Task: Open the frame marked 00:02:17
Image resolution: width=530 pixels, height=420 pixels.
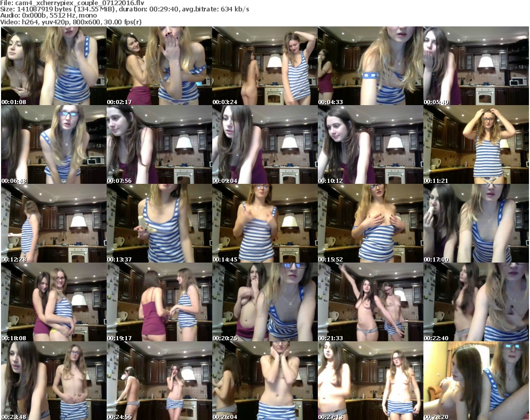Action: (159, 66)
